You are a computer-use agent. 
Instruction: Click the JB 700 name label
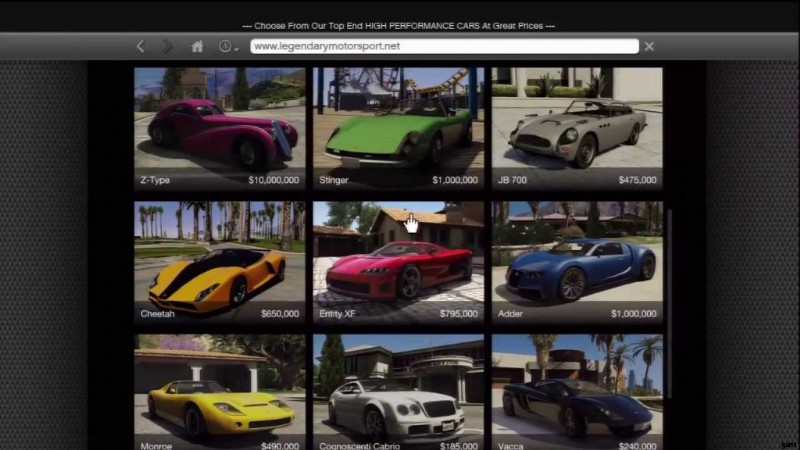512,180
